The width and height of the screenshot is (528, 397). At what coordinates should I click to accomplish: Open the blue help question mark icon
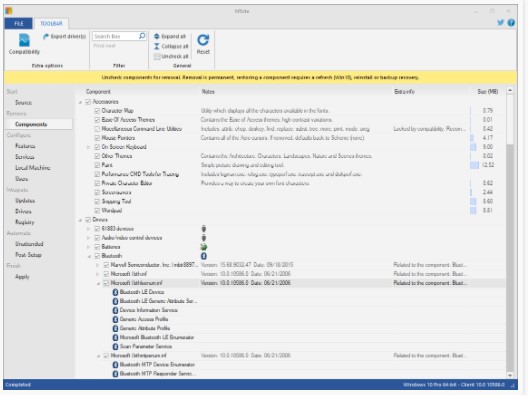(511, 23)
